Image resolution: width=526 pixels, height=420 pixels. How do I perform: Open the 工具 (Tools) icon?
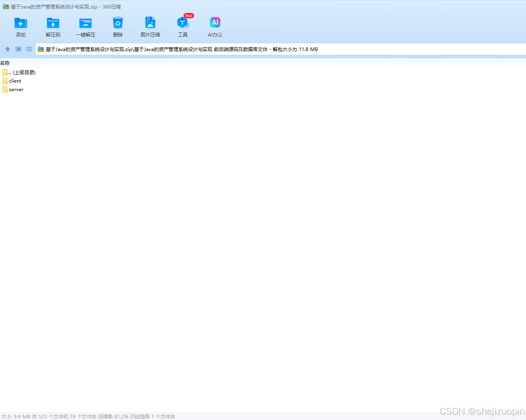coord(183,23)
